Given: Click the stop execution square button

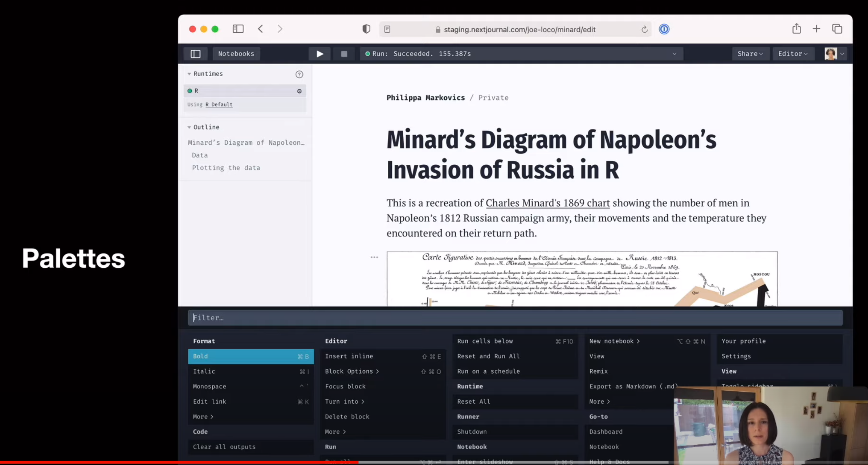Looking at the screenshot, I should click(x=344, y=54).
